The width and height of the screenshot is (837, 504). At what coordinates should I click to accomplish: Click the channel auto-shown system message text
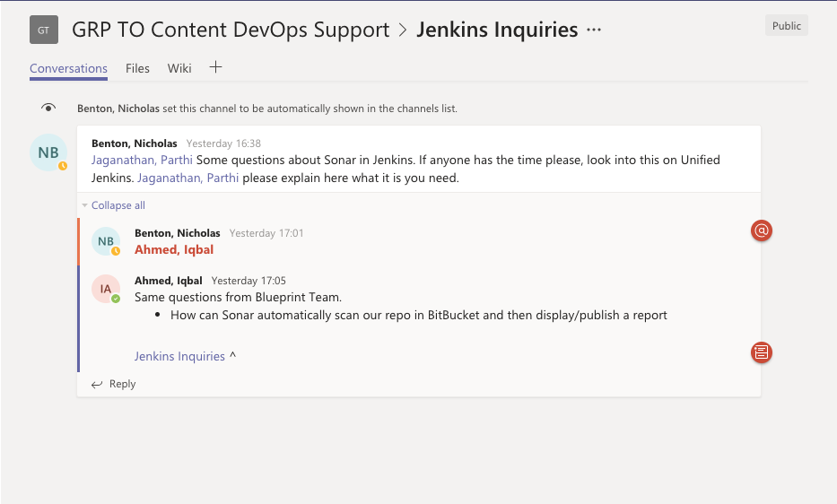pyautogui.click(x=267, y=109)
